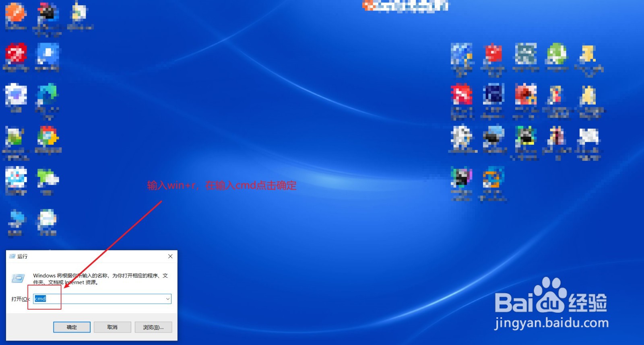Click the Run program icon beside description
The image size is (644, 345).
click(18, 278)
